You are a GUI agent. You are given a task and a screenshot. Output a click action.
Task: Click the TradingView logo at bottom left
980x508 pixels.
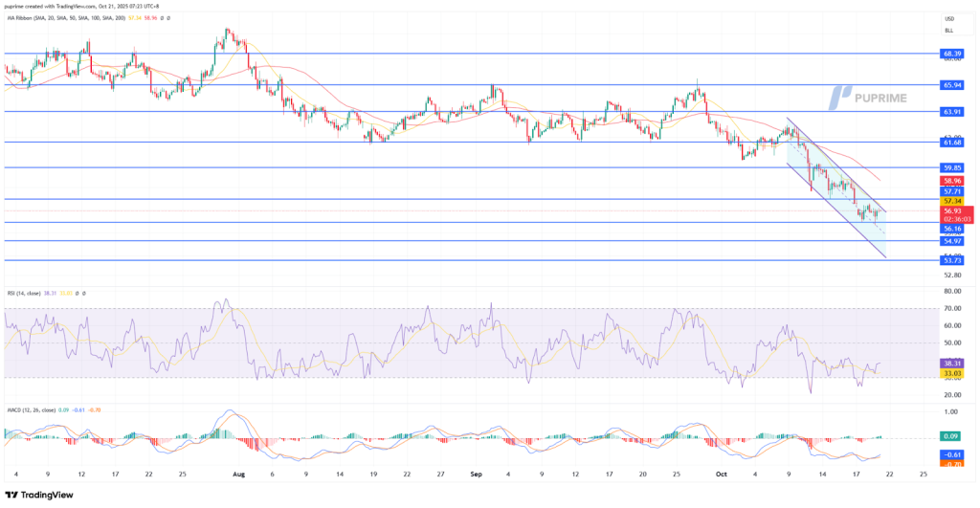tap(38, 495)
